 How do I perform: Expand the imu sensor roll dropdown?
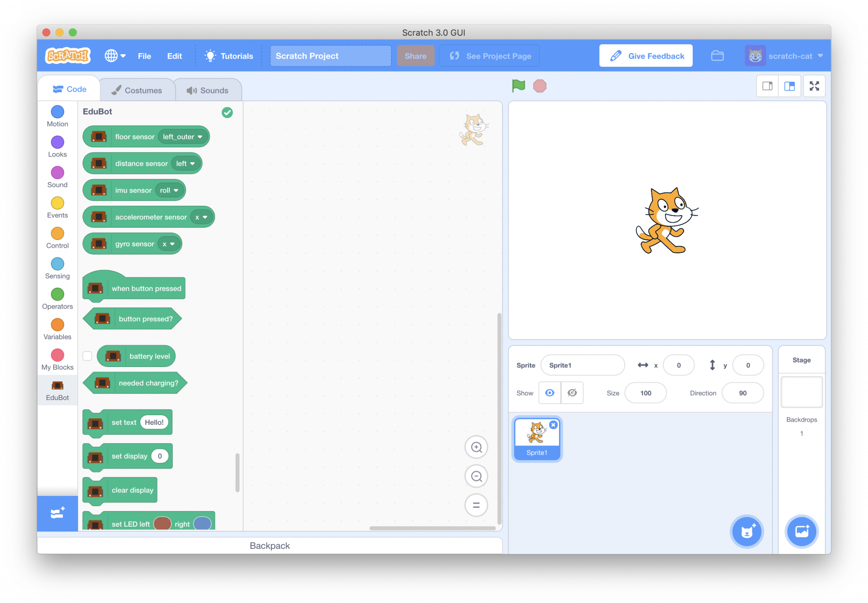169,190
